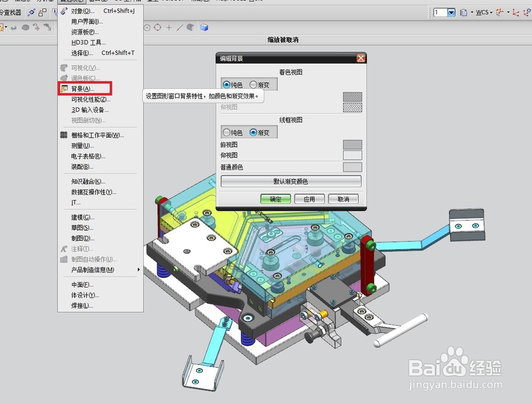Click the plus-shaped existing point snap icon
This screenshot has height=403, width=532.
coord(169,28)
